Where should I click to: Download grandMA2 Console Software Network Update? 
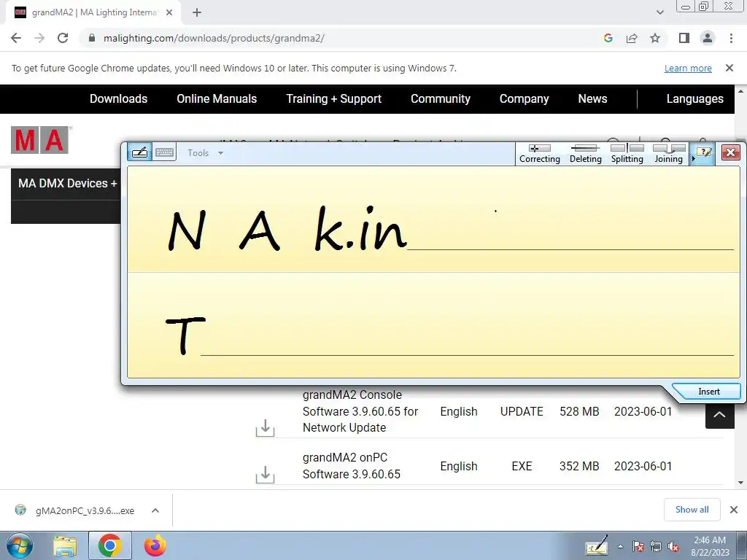266,427
